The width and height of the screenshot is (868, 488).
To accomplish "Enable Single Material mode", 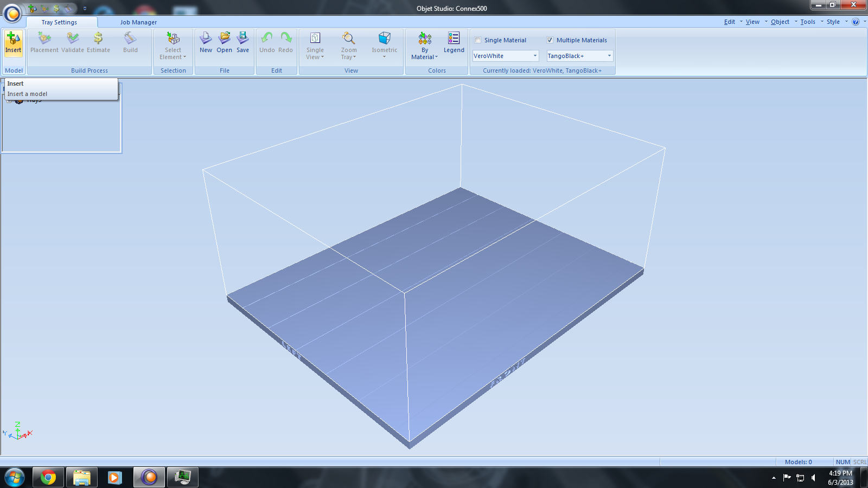I will point(477,40).
